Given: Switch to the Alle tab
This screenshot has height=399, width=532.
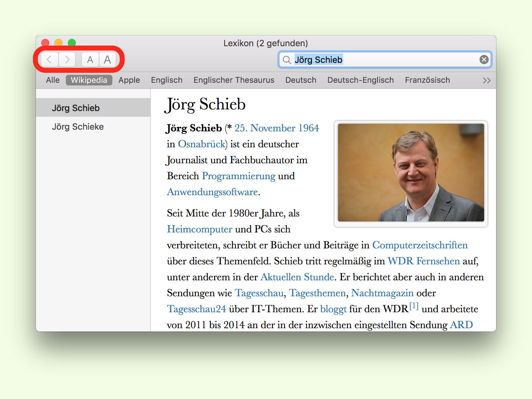Looking at the screenshot, I should click(53, 80).
